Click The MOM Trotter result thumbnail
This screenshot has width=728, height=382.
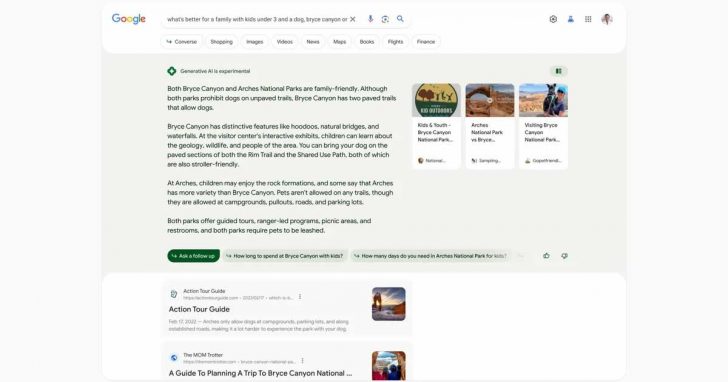(389, 366)
